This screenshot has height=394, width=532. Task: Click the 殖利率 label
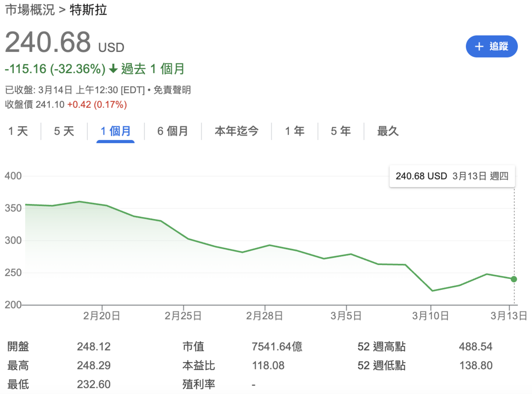click(199, 384)
